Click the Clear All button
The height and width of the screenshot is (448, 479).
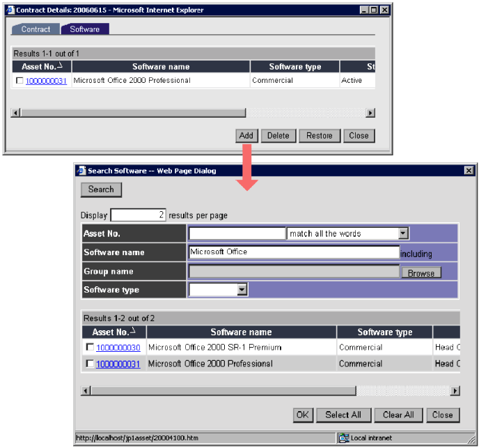(x=398, y=415)
